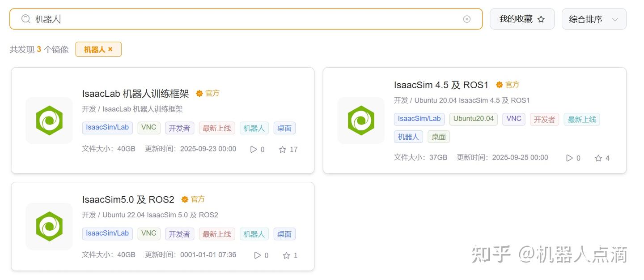The image size is (644, 280).
Task: Click IsaacSim/Lab tag on IsaacLab card
Action: (107, 128)
